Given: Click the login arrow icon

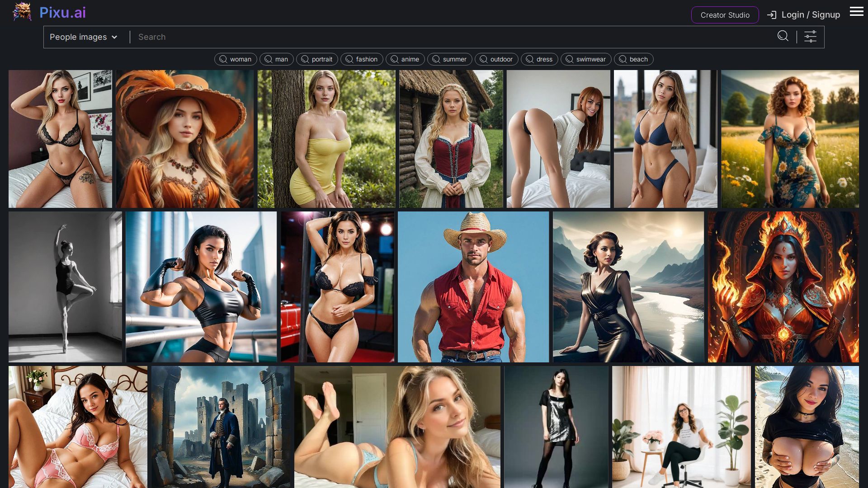Looking at the screenshot, I should [x=771, y=15].
